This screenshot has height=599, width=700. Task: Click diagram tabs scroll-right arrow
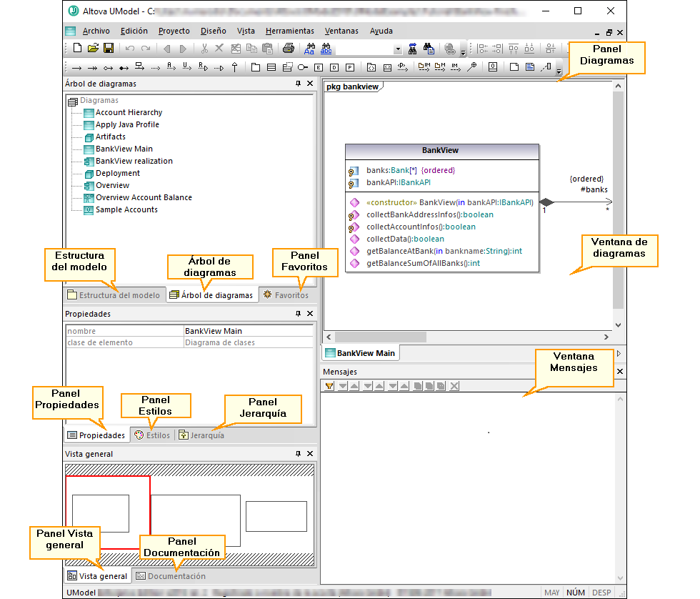pyautogui.click(x=619, y=353)
